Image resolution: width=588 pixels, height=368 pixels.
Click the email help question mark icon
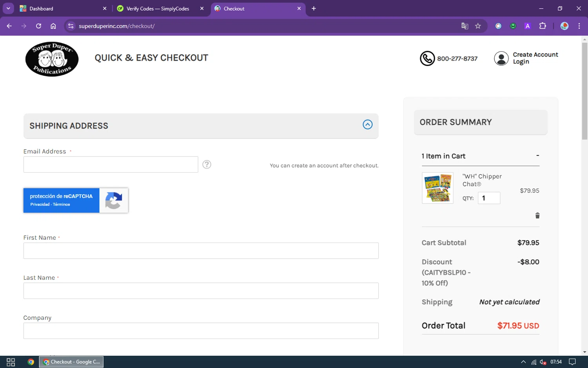pos(207,164)
